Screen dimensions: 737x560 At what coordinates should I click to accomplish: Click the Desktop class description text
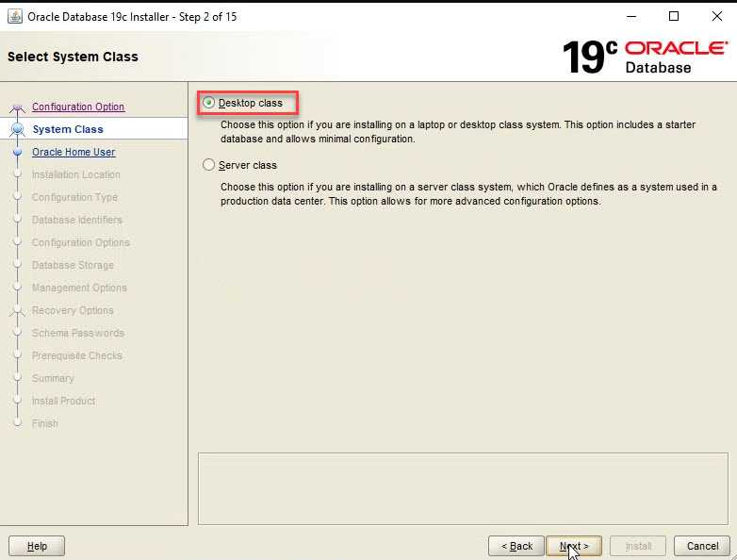[458, 132]
